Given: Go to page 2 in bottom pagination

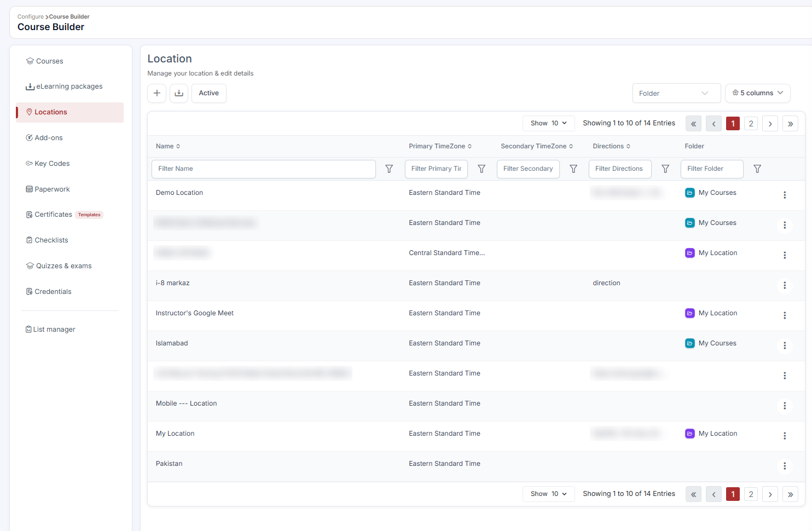Looking at the screenshot, I should pos(751,494).
